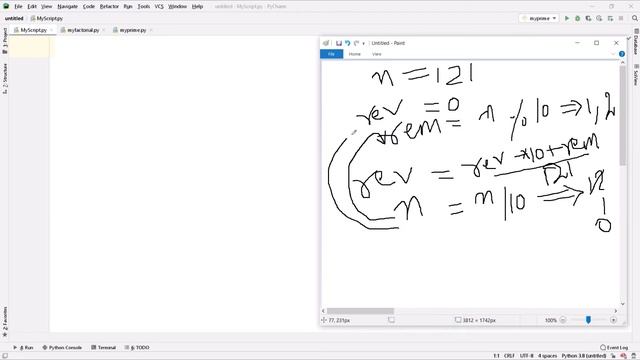640x360 pixels.
Task: Open Customize Quick Access Toolbar arrow in Paint
Action: [x=363, y=43]
